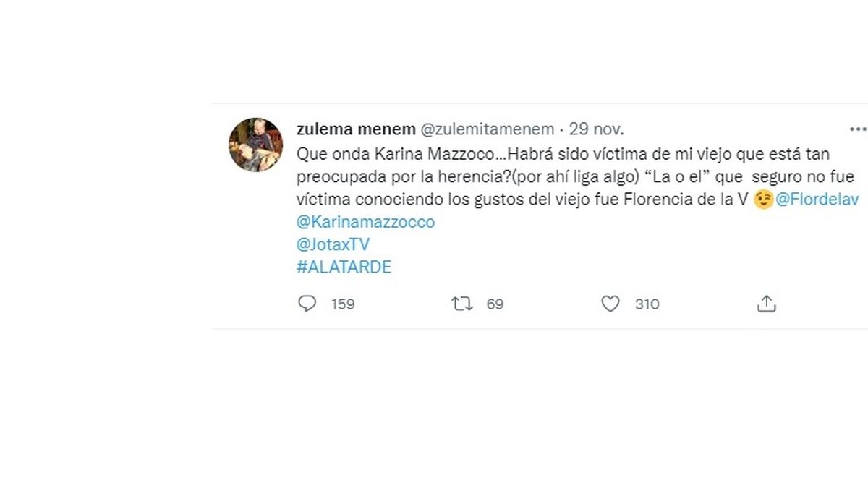This screenshot has width=868, height=488.
Task: Click the 69 retweets count
Action: coord(495,304)
